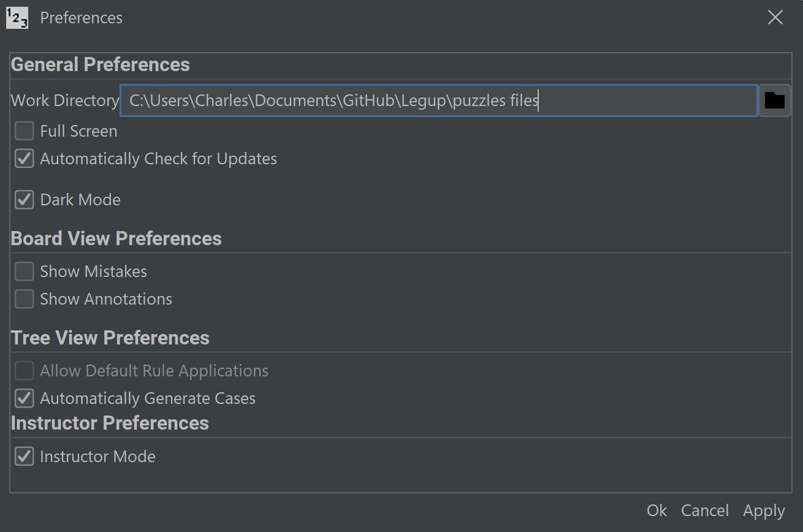The height and width of the screenshot is (532, 803).
Task: Disable Automatically Check for Updates
Action: pyautogui.click(x=23, y=158)
